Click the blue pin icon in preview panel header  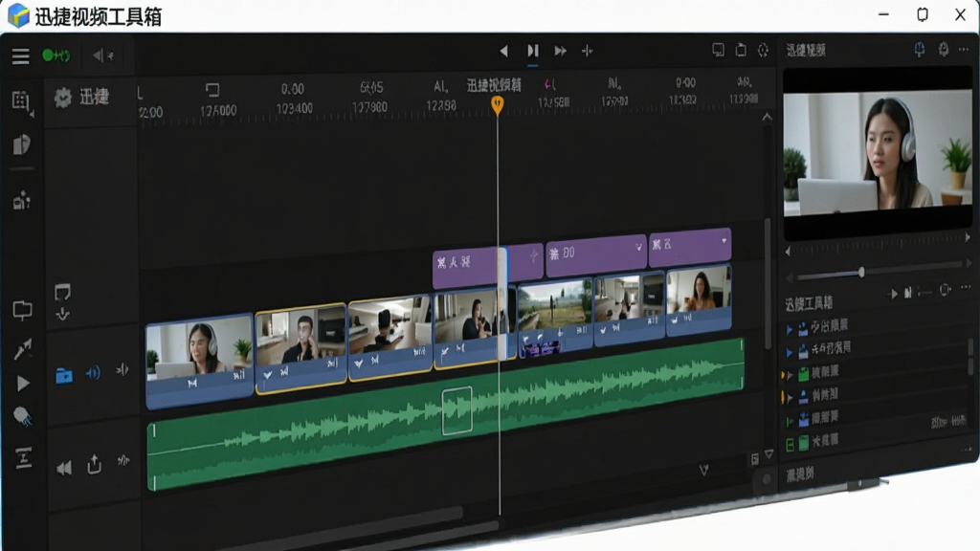pyautogui.click(x=920, y=50)
